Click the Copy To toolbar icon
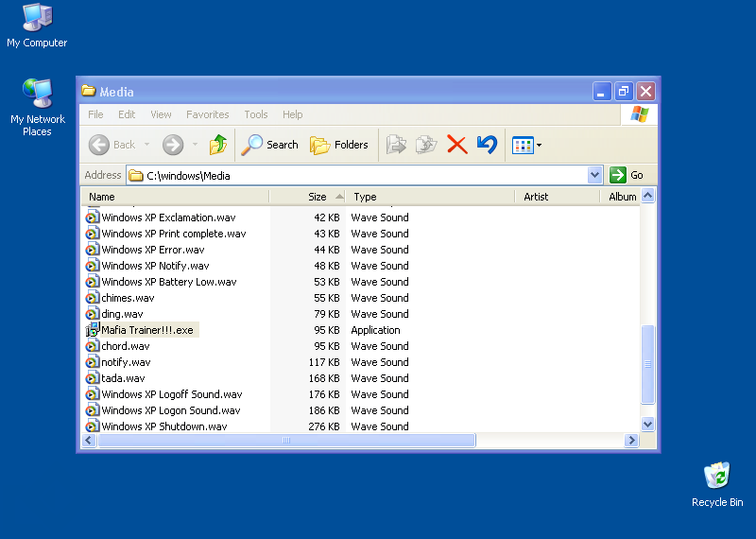The width and height of the screenshot is (756, 539). (426, 145)
